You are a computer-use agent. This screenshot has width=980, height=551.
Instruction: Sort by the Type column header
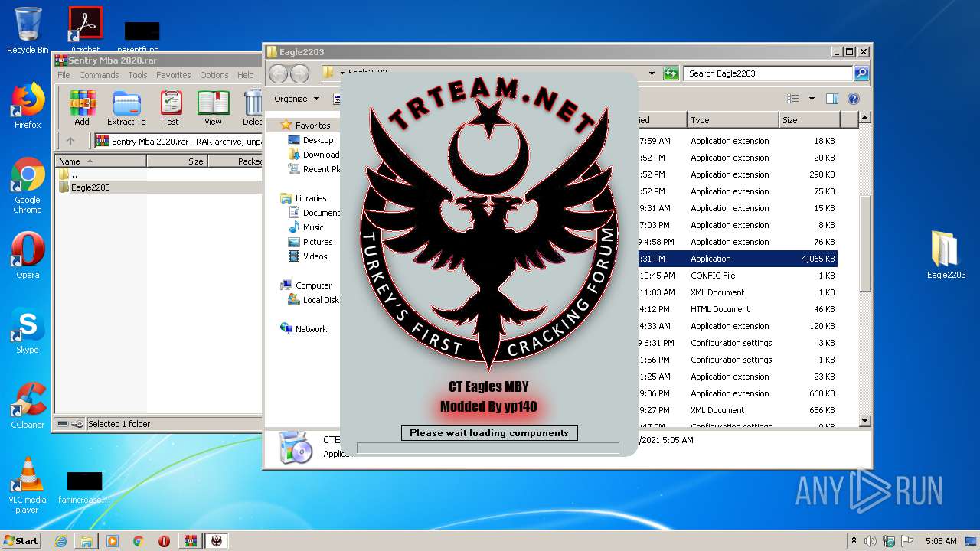coord(732,120)
